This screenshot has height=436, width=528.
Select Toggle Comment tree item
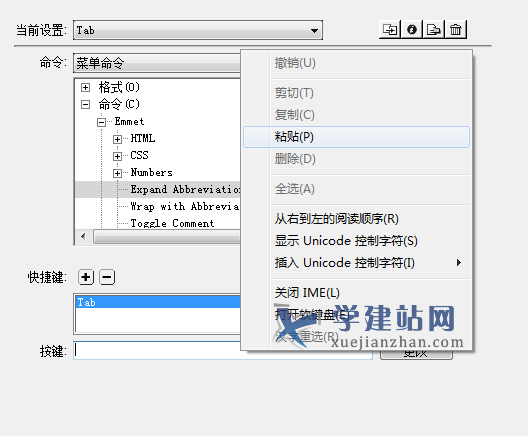tap(172, 223)
